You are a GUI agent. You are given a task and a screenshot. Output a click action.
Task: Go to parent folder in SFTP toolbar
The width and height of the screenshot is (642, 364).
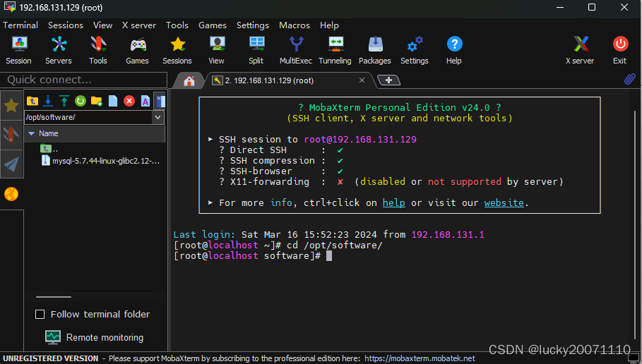(x=32, y=101)
